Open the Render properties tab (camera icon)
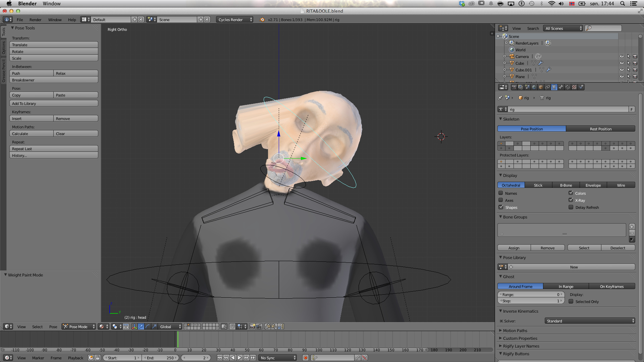 click(x=514, y=87)
